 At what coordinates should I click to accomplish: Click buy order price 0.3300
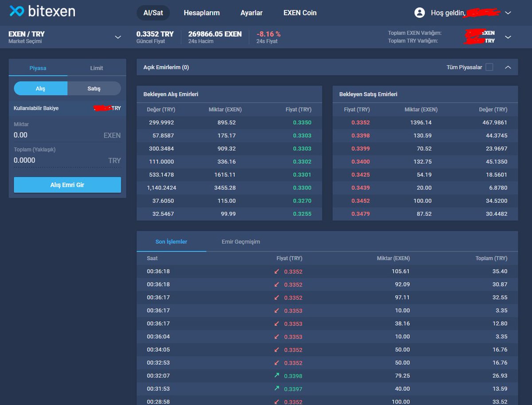point(302,188)
